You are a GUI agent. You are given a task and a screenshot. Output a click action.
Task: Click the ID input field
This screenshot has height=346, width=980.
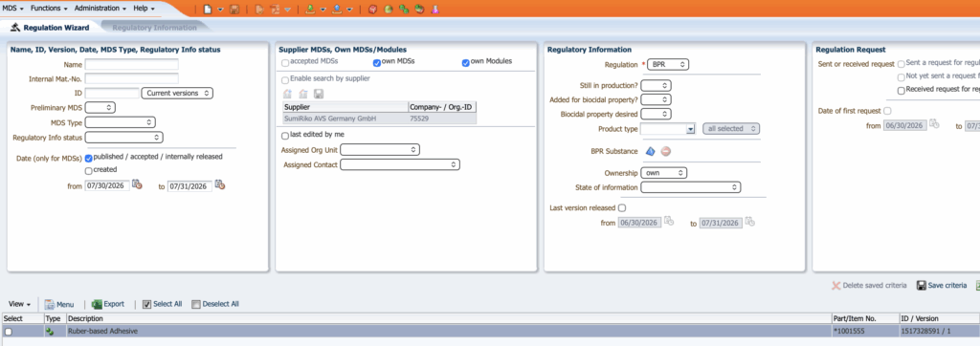pos(112,93)
